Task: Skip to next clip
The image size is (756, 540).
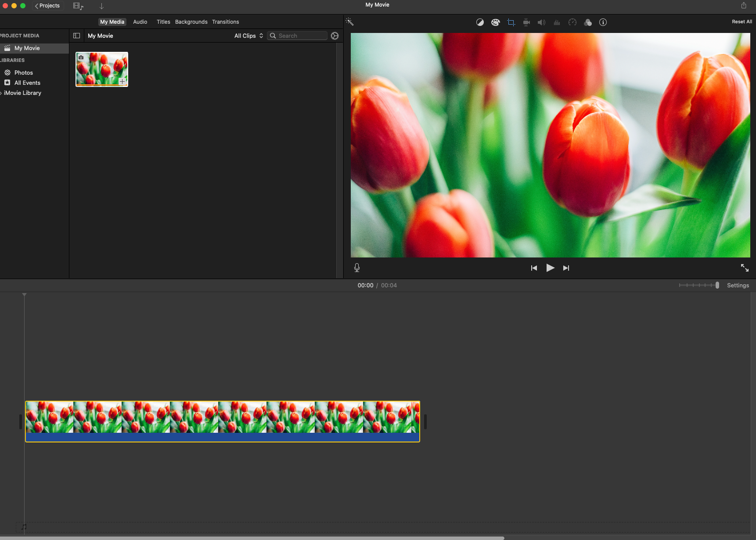Action: (566, 268)
